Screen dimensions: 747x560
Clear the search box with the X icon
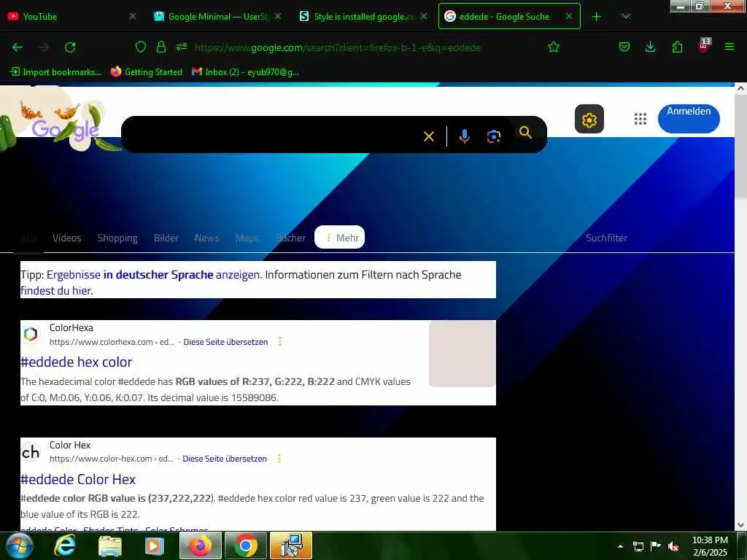click(429, 136)
